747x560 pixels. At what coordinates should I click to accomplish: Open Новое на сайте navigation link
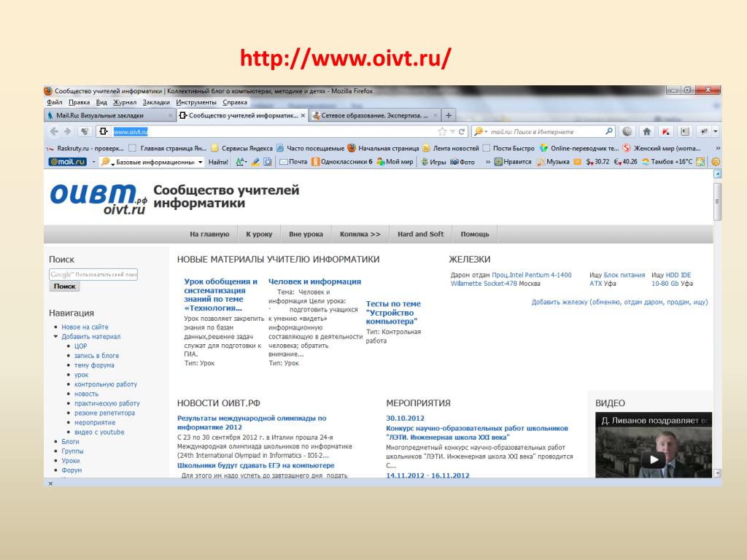85,327
